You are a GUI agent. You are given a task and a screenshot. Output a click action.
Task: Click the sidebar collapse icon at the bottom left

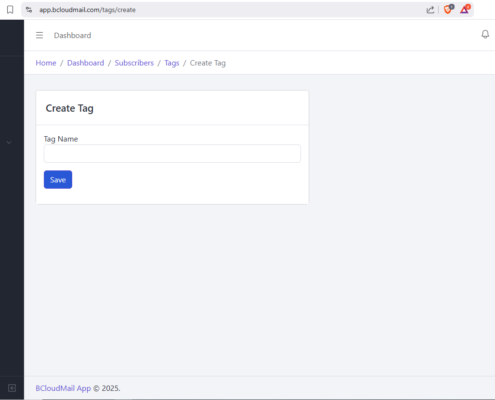pos(12,388)
